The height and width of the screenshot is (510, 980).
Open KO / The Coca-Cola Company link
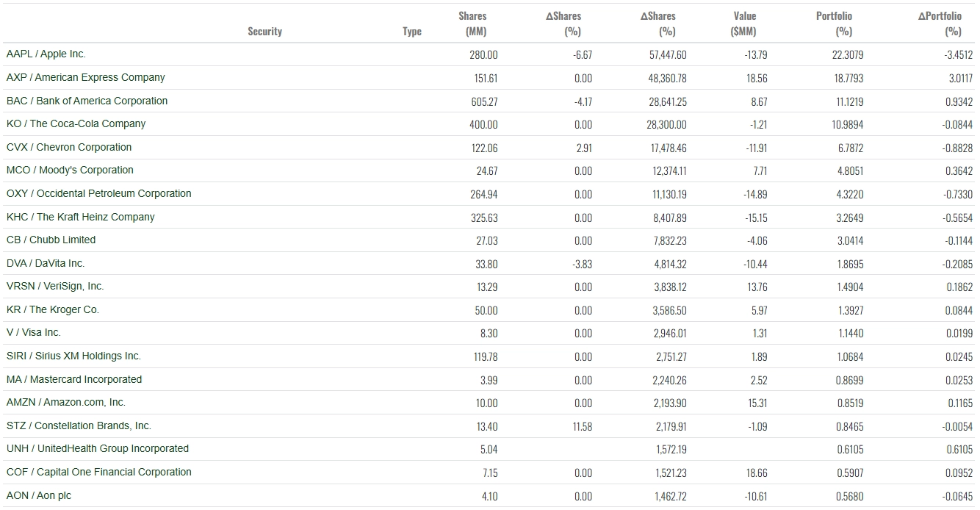click(x=76, y=123)
